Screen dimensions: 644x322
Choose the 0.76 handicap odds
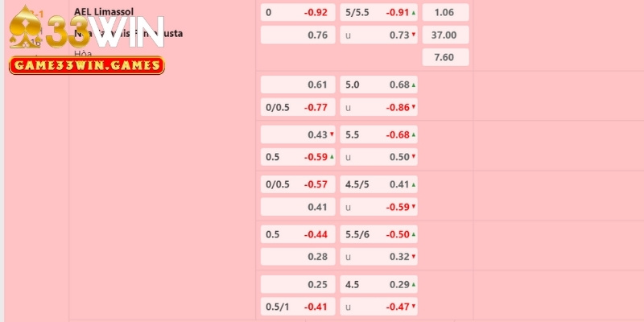click(297, 35)
